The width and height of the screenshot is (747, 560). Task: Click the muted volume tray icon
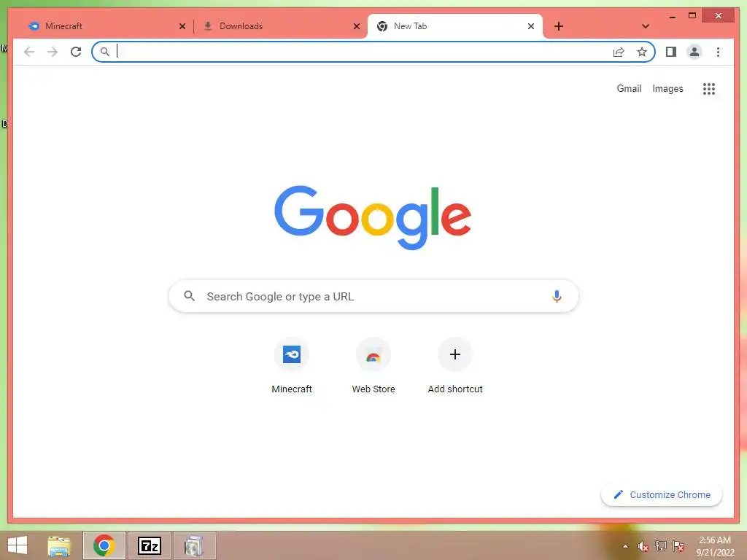[x=643, y=546]
